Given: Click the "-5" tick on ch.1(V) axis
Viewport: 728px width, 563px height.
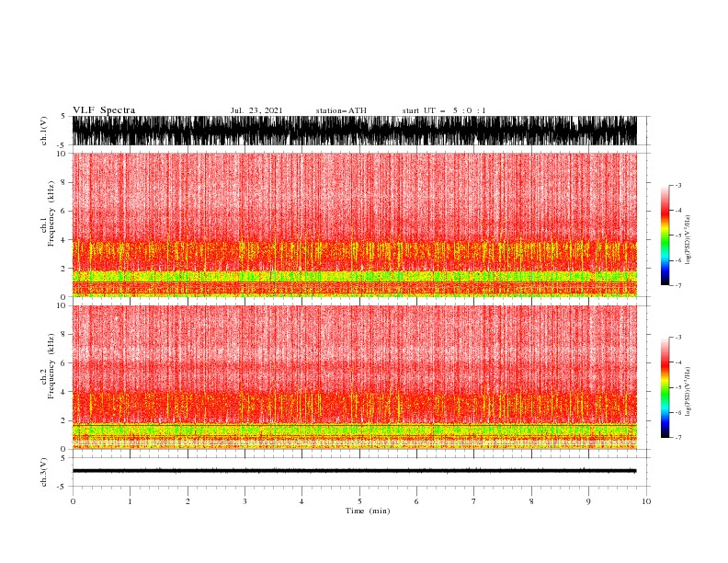Looking at the screenshot, I should [x=63, y=145].
